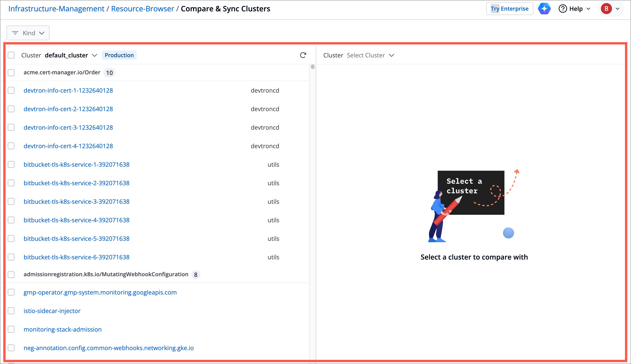631x364 pixels.
Task: Select the acme.cert-manager.io/Order group header
Action: tap(62, 72)
